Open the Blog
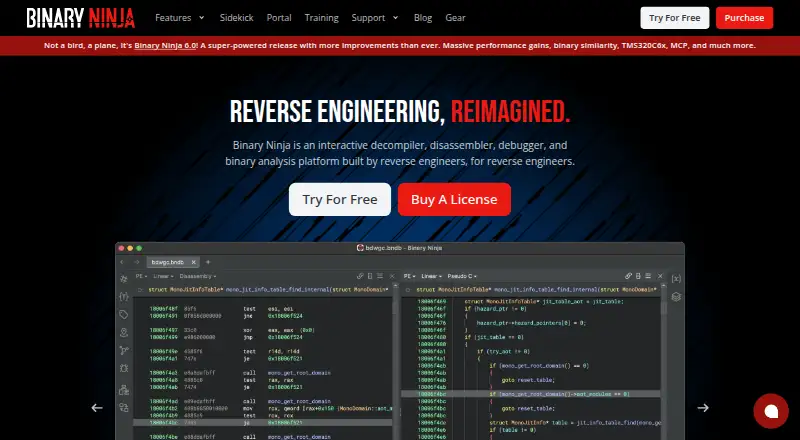 (423, 18)
